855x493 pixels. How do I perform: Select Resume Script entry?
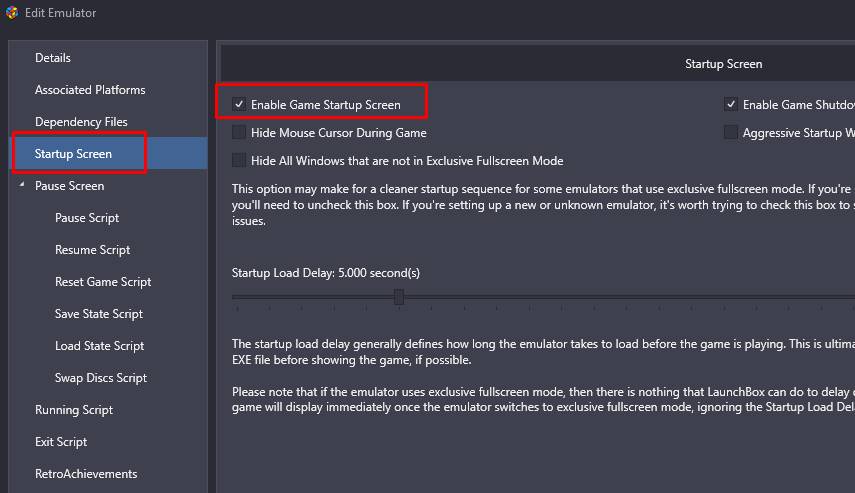point(93,250)
